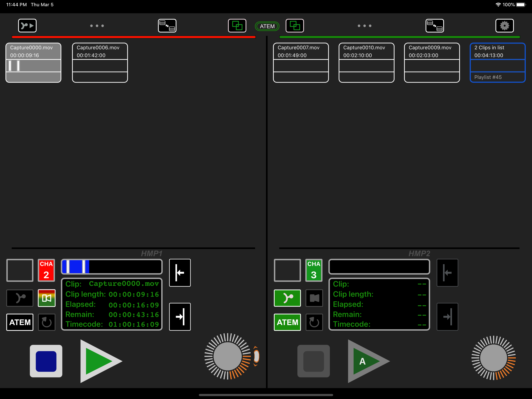Open Playlist #45 clip tile
The image size is (532, 399).
(497, 63)
